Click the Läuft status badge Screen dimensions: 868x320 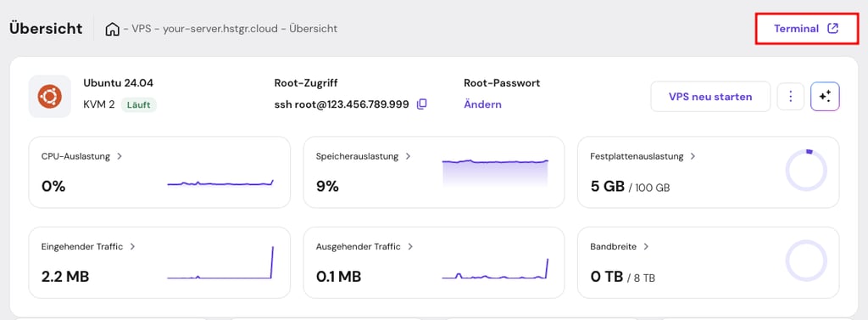138,104
